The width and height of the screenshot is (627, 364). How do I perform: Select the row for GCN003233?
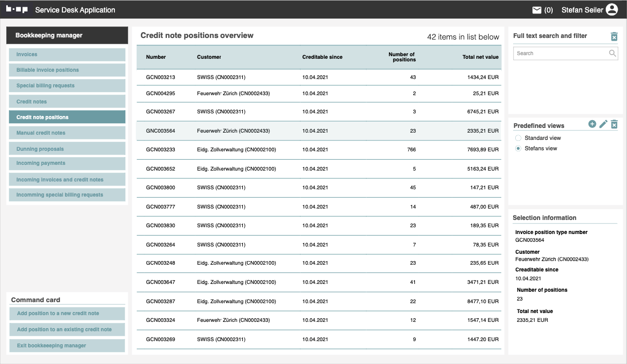click(319, 150)
